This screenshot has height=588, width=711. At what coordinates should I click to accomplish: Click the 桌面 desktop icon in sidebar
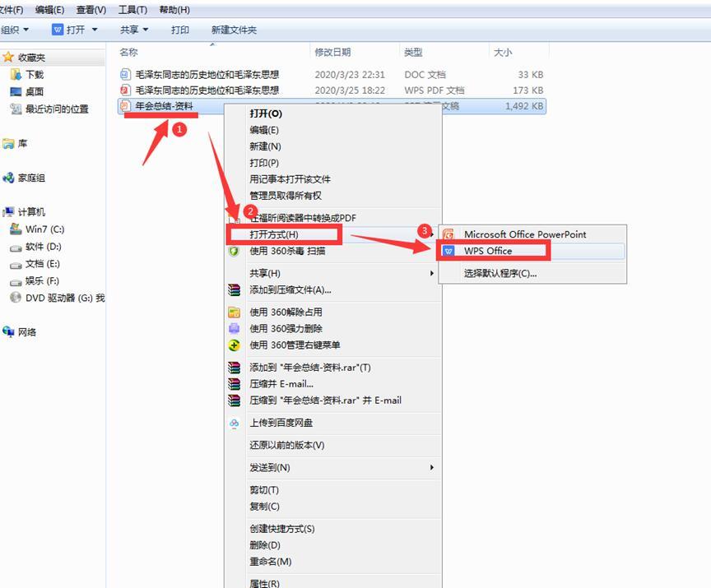16,91
